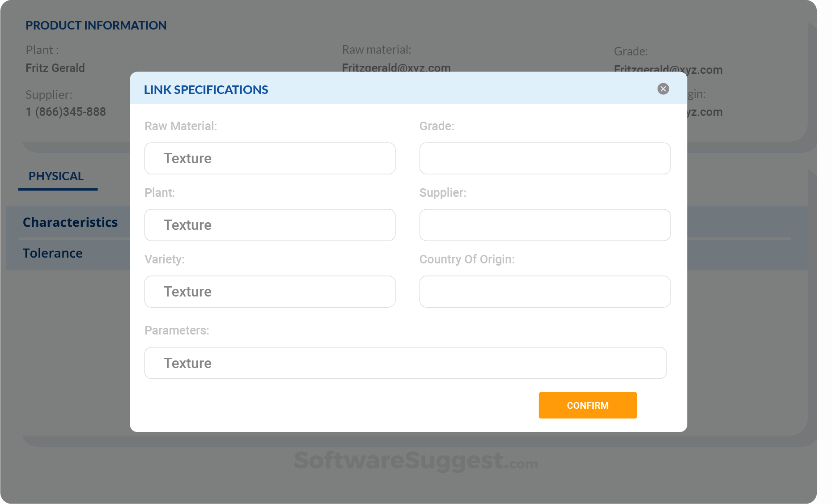Click the empty Grade input field
Viewport: 832px width, 504px height.
[x=544, y=158]
